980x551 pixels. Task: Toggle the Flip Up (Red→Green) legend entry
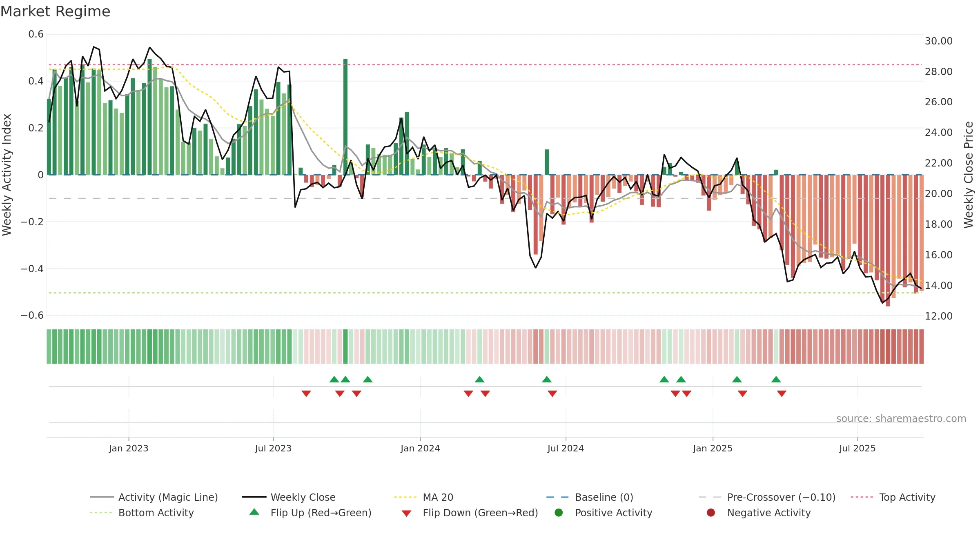point(310,513)
